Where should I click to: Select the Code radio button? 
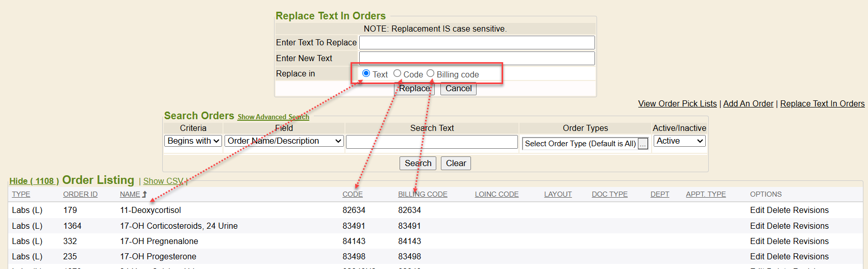tap(397, 73)
